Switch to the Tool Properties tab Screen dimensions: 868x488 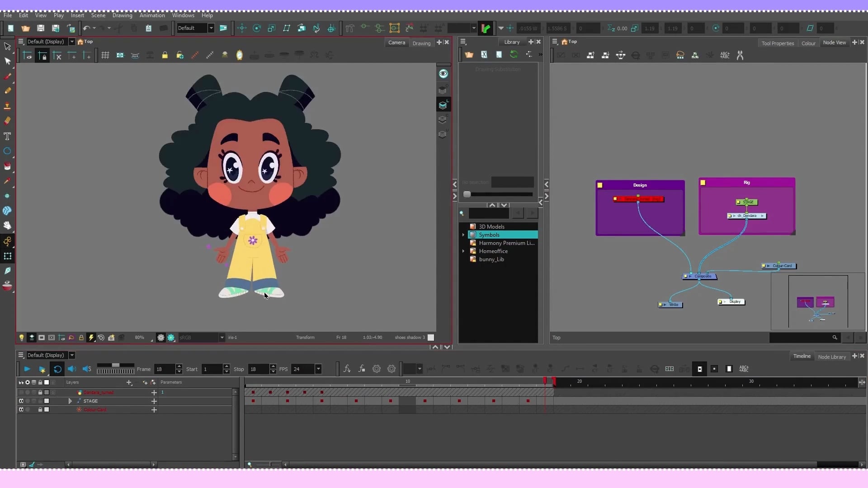tap(778, 43)
